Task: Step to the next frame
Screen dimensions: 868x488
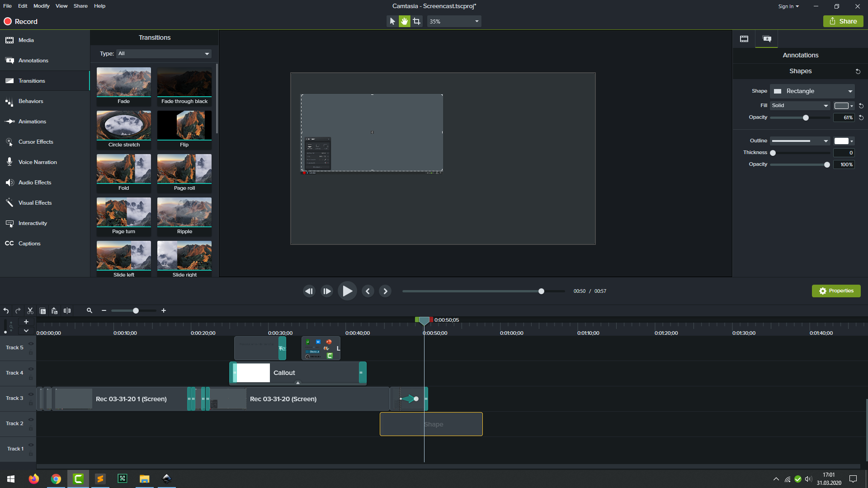Action: [x=385, y=291]
